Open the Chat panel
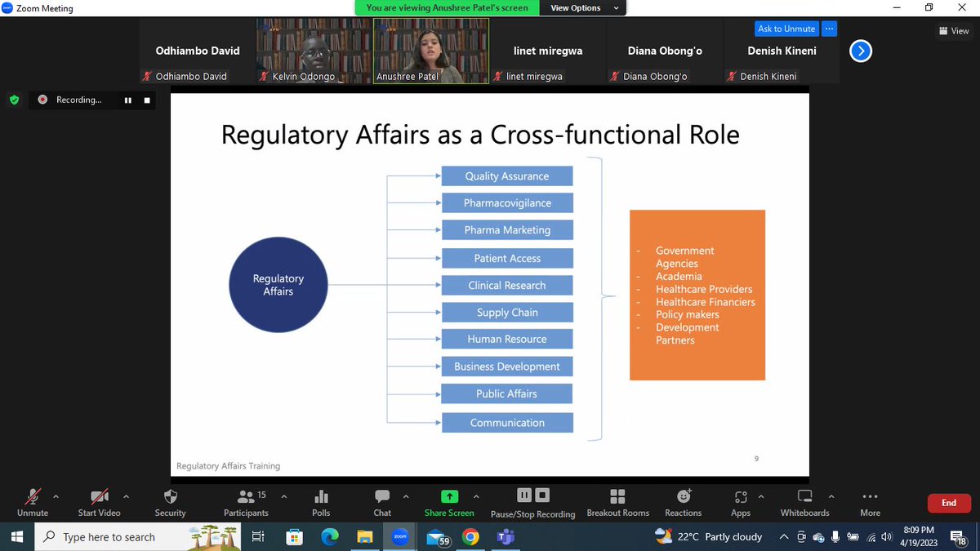Screen dimensions: 980x551 [381, 502]
